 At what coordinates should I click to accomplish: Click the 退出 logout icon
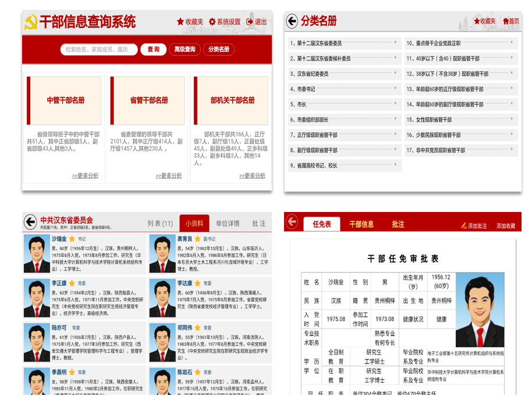pyautogui.click(x=250, y=22)
